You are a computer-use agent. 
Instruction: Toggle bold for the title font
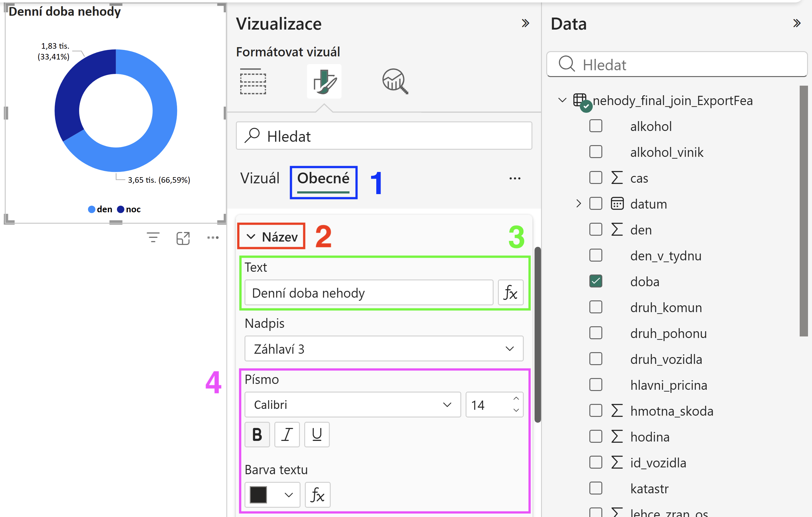pos(257,434)
